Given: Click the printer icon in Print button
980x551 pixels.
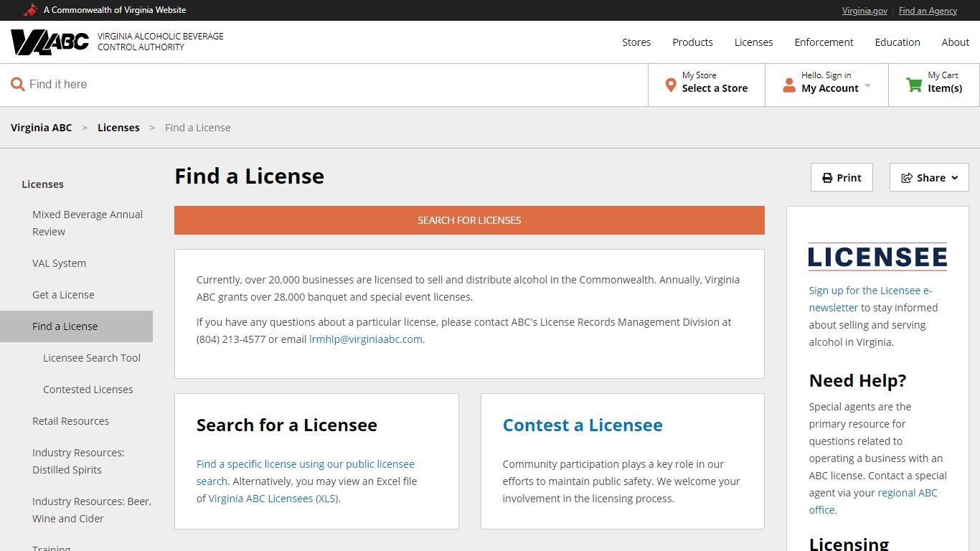Looking at the screenshot, I should point(827,178).
